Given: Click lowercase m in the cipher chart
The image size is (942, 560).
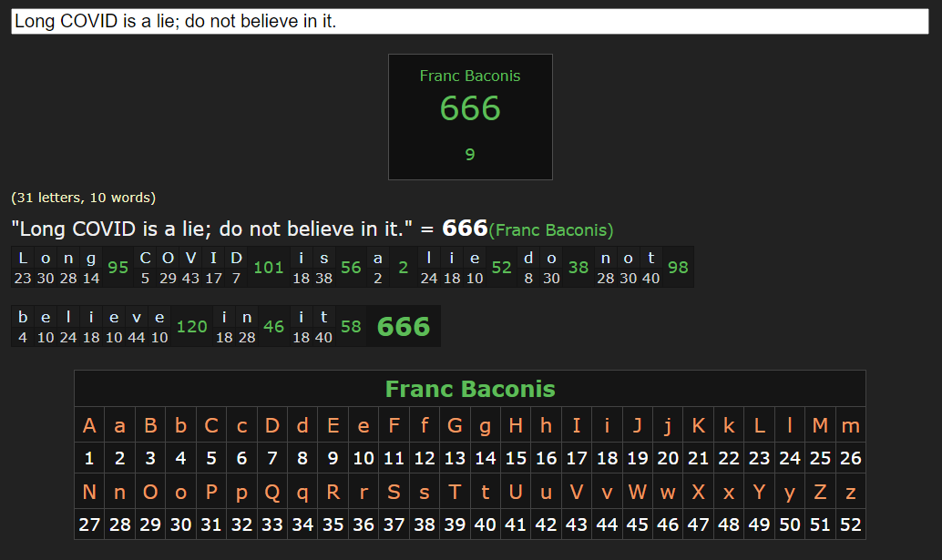Looking at the screenshot, I should coord(851,425).
